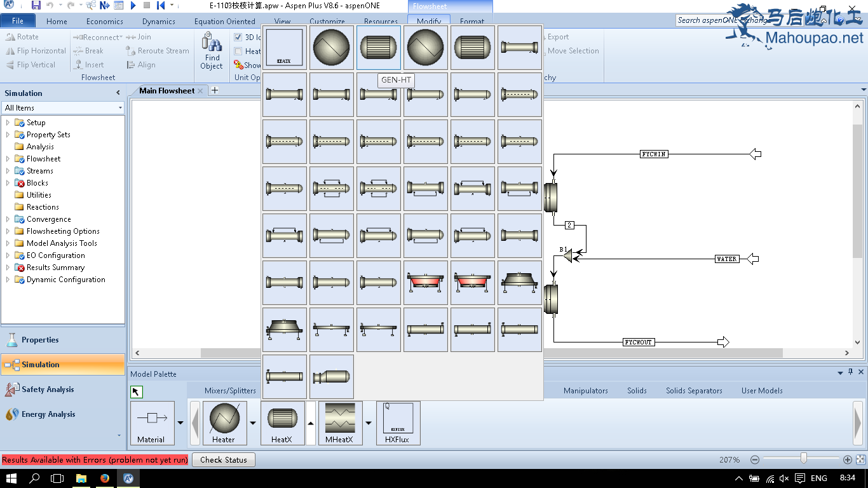Image resolution: width=868 pixels, height=488 pixels.
Task: Click the Undo arrow in the quick access toolbar
Action: click(50, 5)
